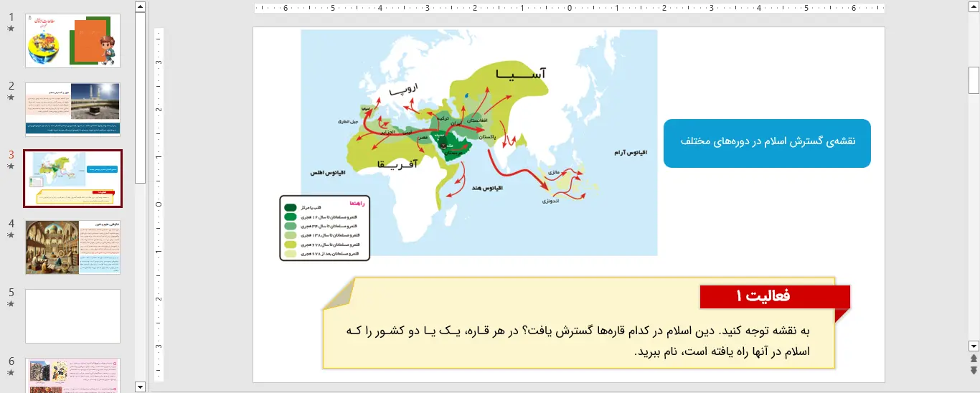Open slide 6 thumbnail with pink background
The height and width of the screenshot is (393, 980).
(72, 376)
